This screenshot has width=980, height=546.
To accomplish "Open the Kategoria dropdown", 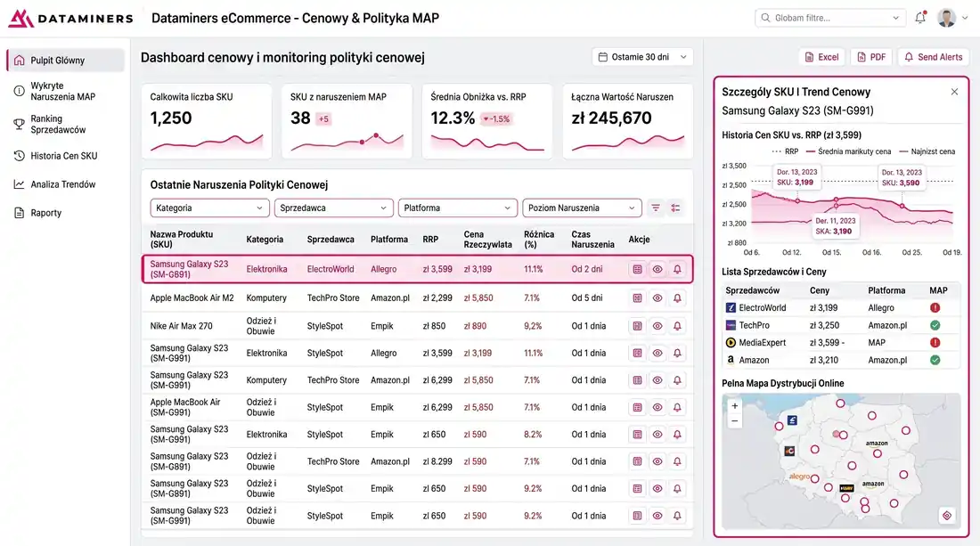I will coord(209,207).
